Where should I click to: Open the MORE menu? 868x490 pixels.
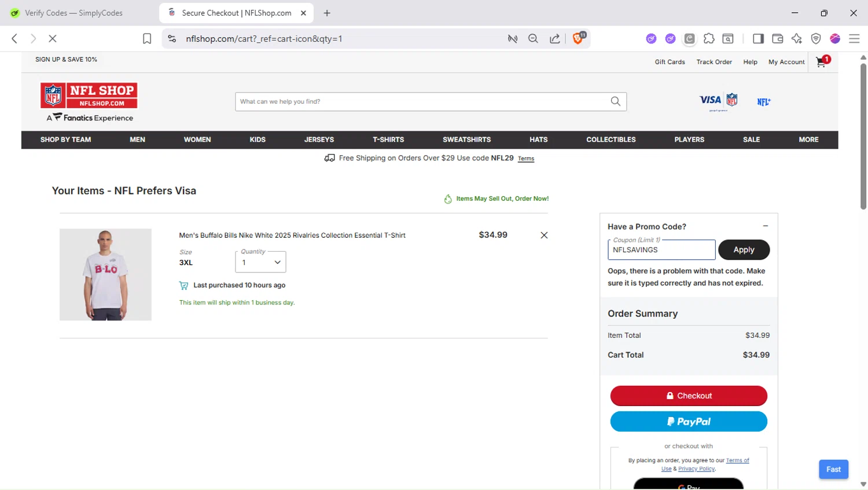pos(808,139)
